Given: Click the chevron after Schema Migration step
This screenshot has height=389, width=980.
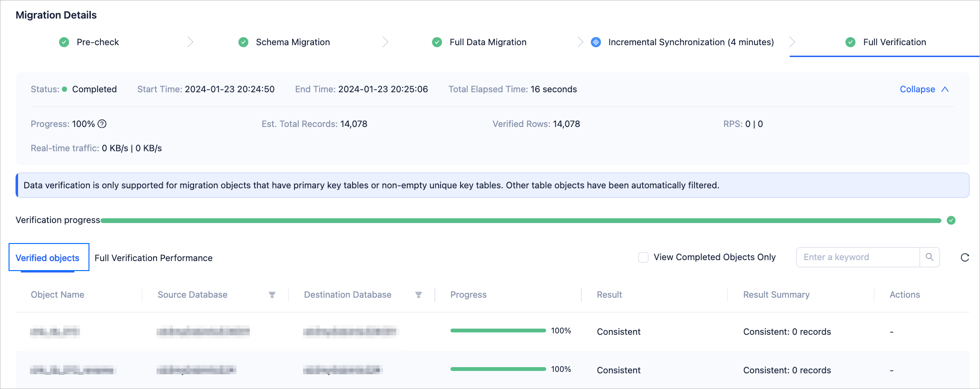Looking at the screenshot, I should (385, 42).
